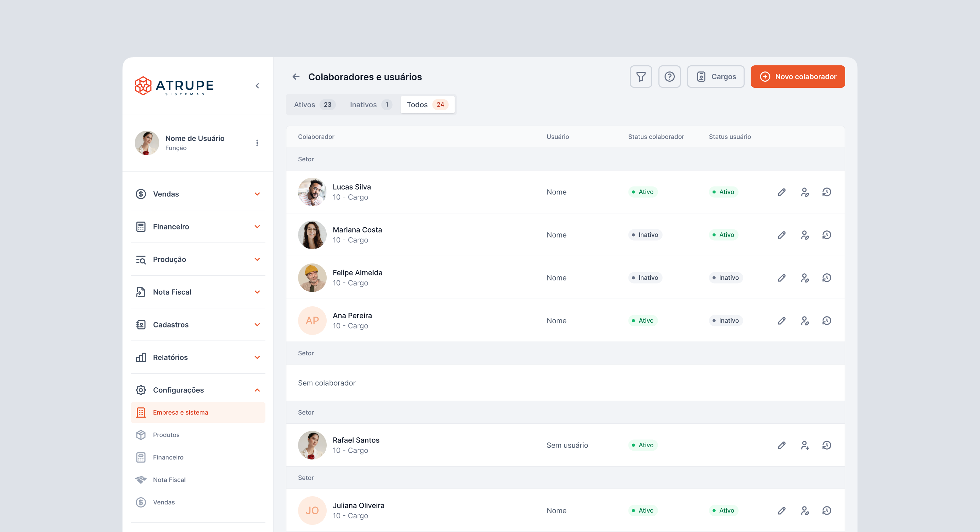Screen dimensions: 980x532
Task: Open the Cargos button
Action: pyautogui.click(x=715, y=77)
